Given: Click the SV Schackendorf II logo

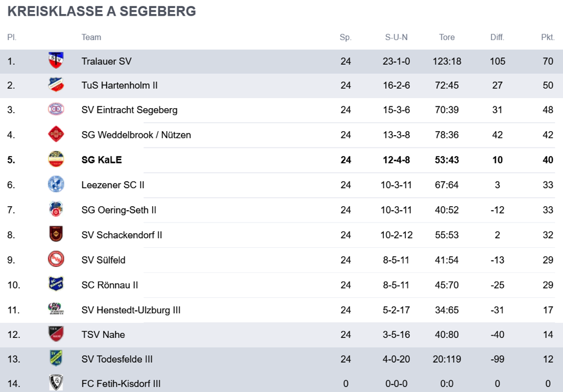Looking at the screenshot, I should 56,234.
